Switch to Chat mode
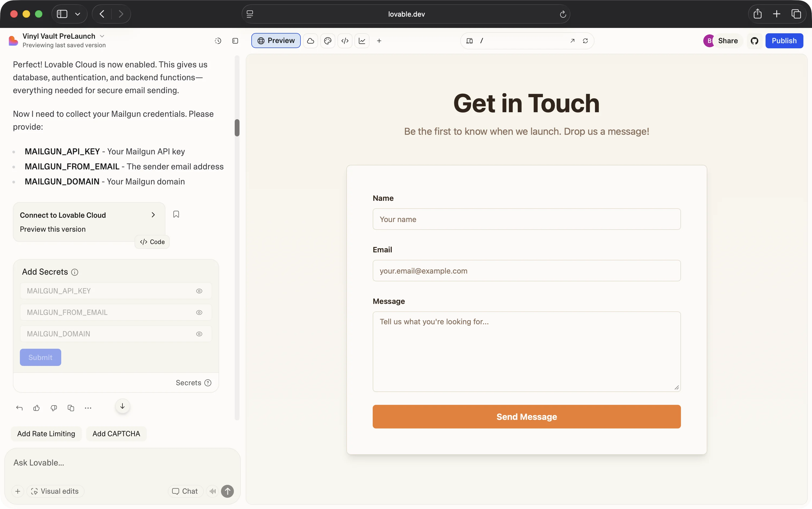The image size is (812, 509). pyautogui.click(x=185, y=491)
